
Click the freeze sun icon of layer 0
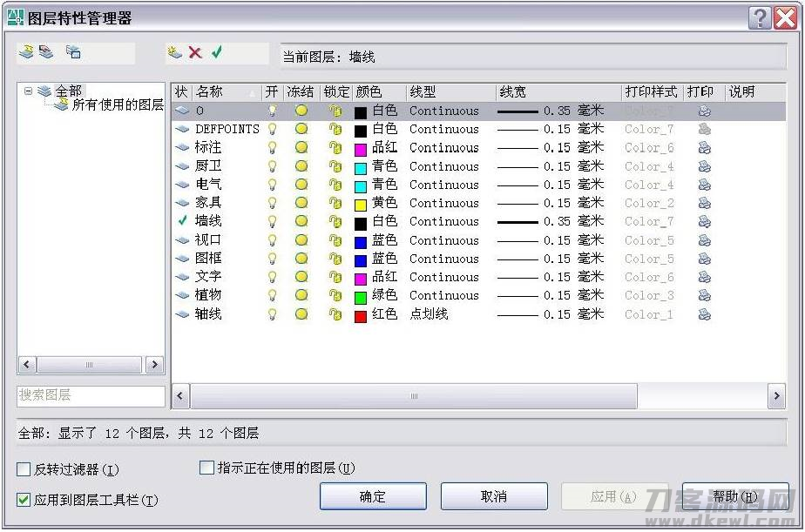pos(301,111)
